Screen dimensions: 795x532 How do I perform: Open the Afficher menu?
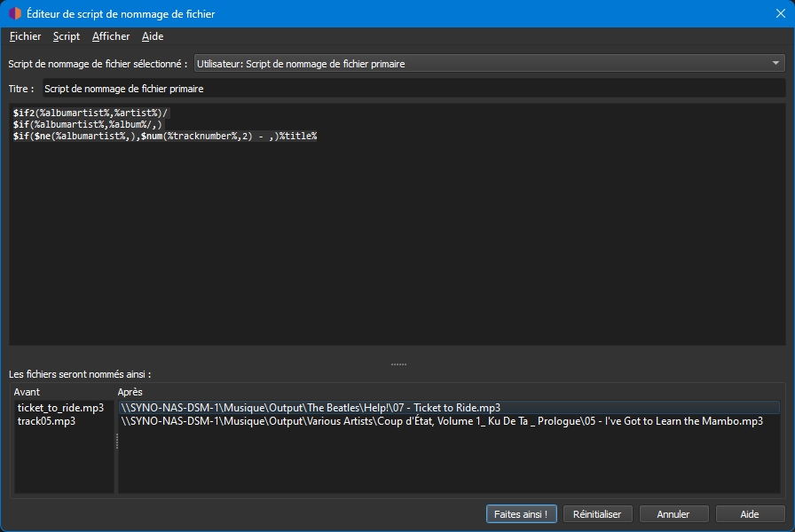tap(111, 36)
